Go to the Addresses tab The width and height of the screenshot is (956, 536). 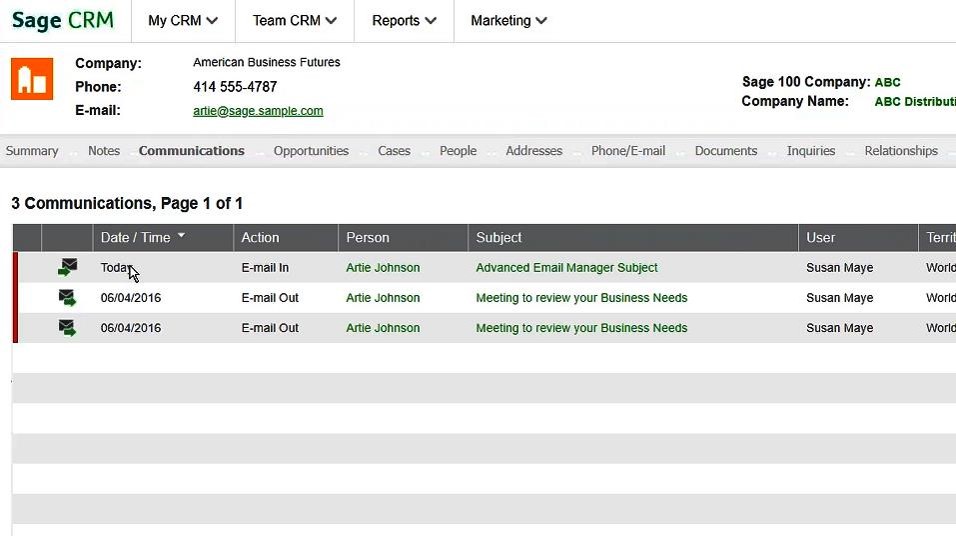pos(533,151)
